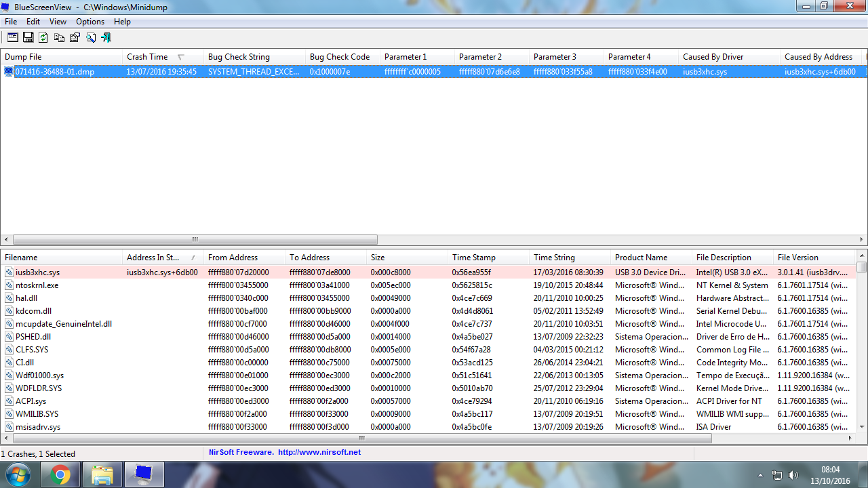Click the icon beside ntoskrnl.exe
Screen dimensions: 868x488
9,285
